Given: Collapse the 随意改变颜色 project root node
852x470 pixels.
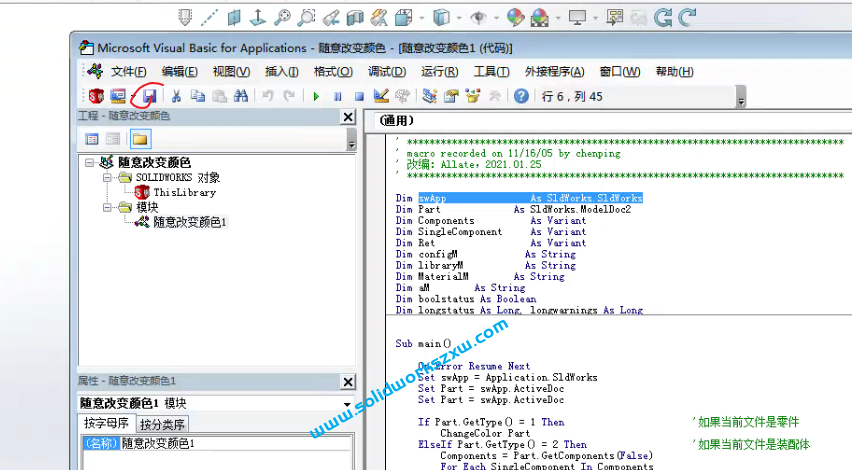Looking at the screenshot, I should (x=90, y=162).
